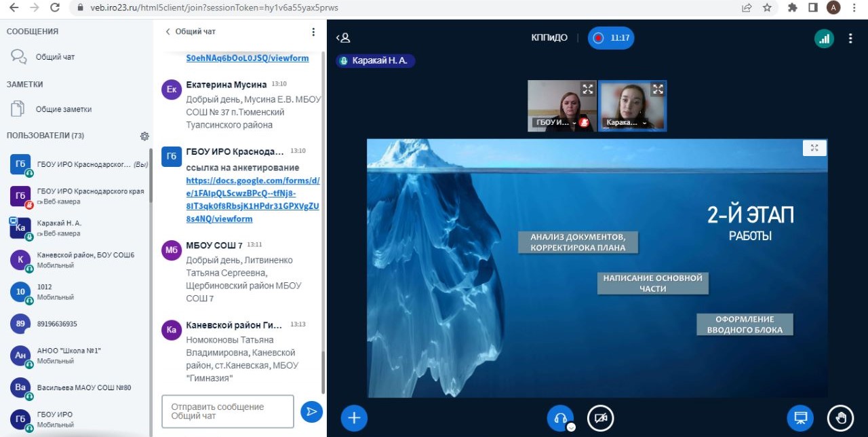Image resolution: width=868 pixels, height=437 pixels.
Task: Raise hand using the hand icon
Action: [840, 418]
